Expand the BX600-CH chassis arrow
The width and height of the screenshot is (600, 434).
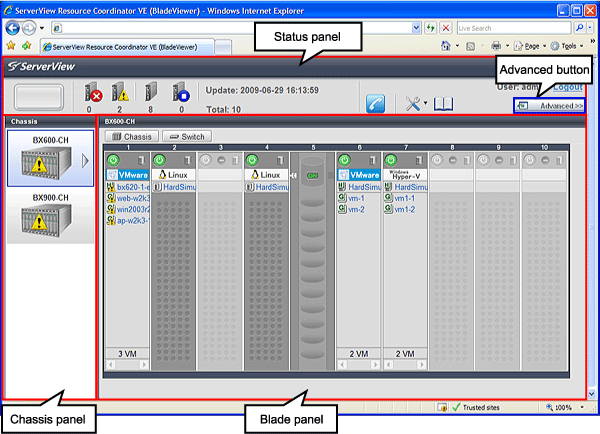85,161
